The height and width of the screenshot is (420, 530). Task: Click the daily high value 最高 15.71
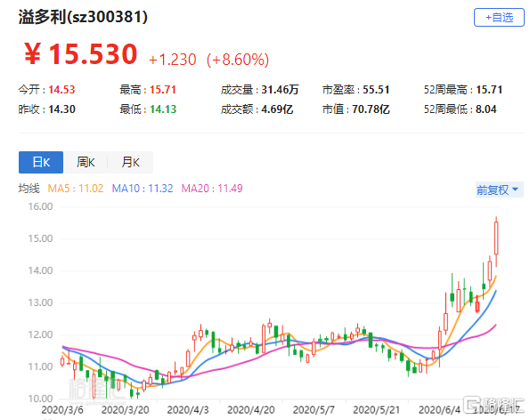163,90
